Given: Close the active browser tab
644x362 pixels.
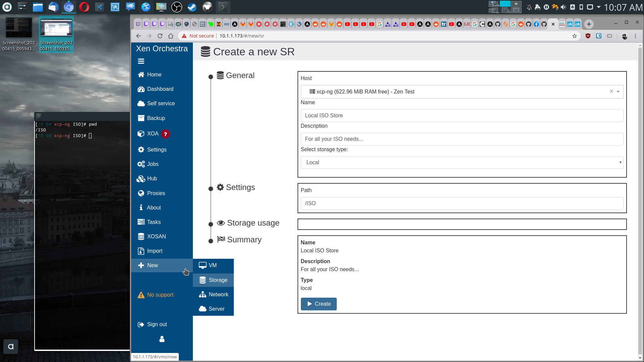Looking at the screenshot, I should point(553,24).
